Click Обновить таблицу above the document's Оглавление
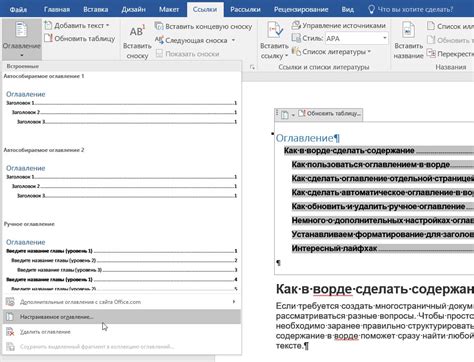The width and height of the screenshot is (474, 362). click(x=330, y=114)
